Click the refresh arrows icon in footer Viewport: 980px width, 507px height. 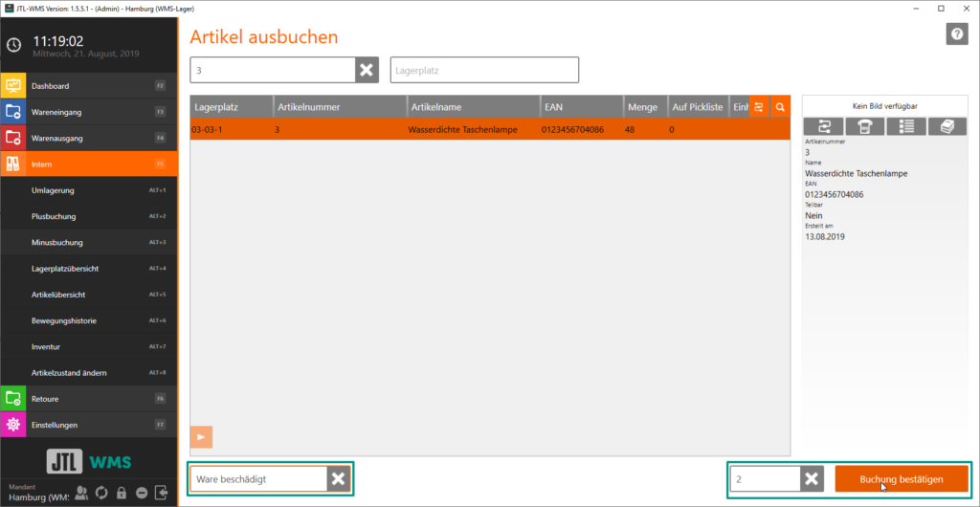click(101, 493)
